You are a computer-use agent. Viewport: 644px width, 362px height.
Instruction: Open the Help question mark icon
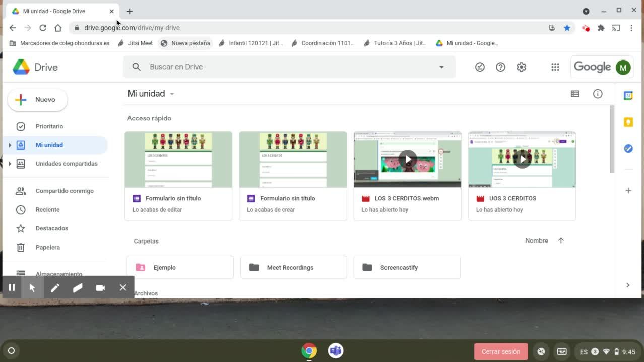click(x=500, y=67)
